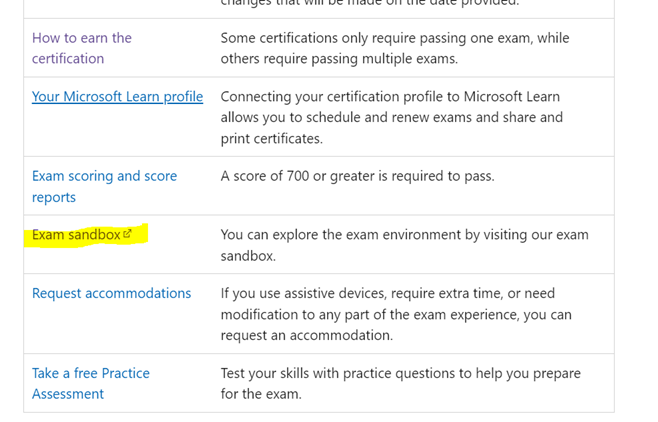
Task: Click the "You can explore the exam environment" text
Action: coord(404,235)
